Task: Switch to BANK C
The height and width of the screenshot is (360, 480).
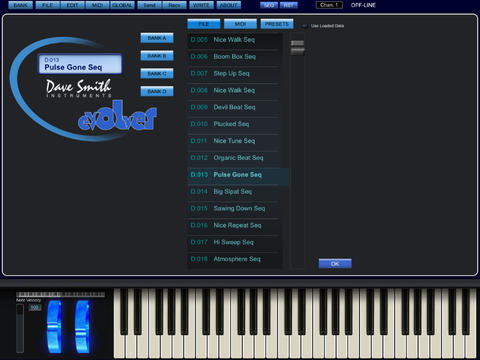Action: pyautogui.click(x=157, y=73)
